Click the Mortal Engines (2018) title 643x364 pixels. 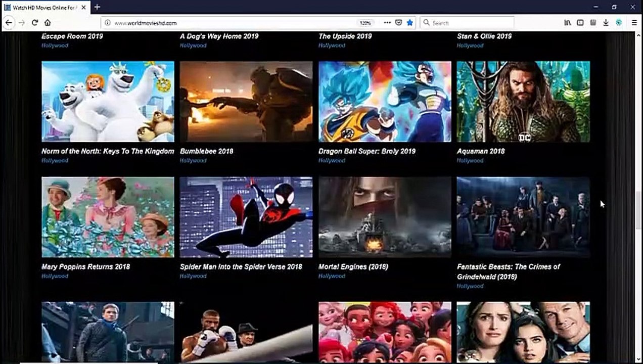coord(353,266)
